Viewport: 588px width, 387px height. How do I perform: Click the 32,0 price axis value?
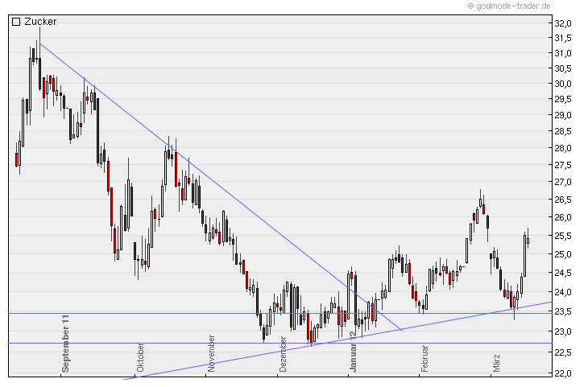(x=563, y=23)
